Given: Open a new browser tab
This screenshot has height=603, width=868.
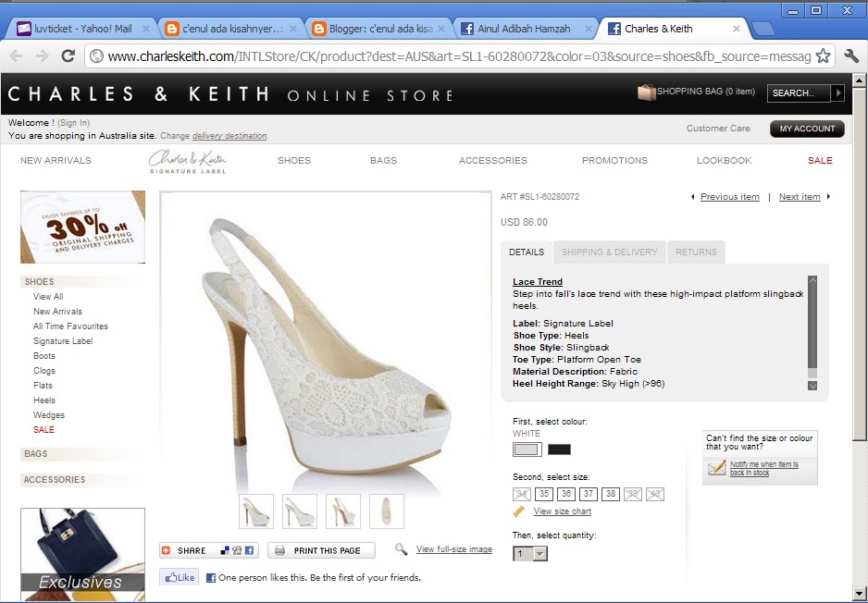Looking at the screenshot, I should pos(764,30).
